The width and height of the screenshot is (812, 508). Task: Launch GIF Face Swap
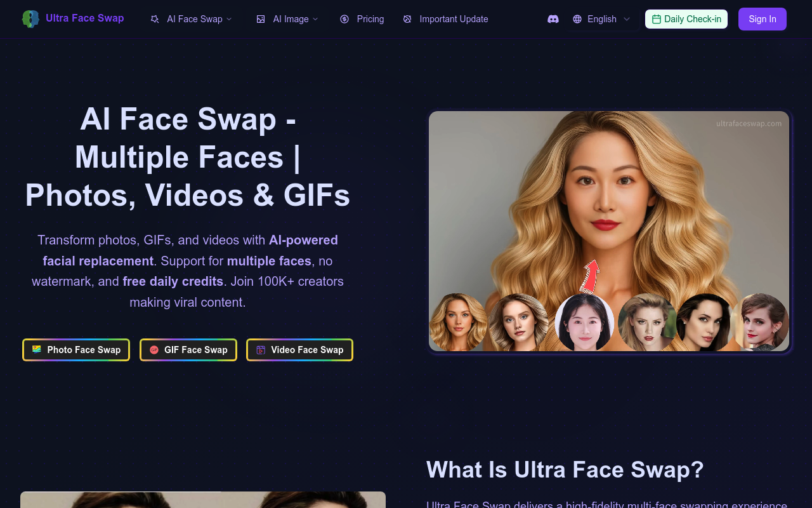(x=188, y=349)
